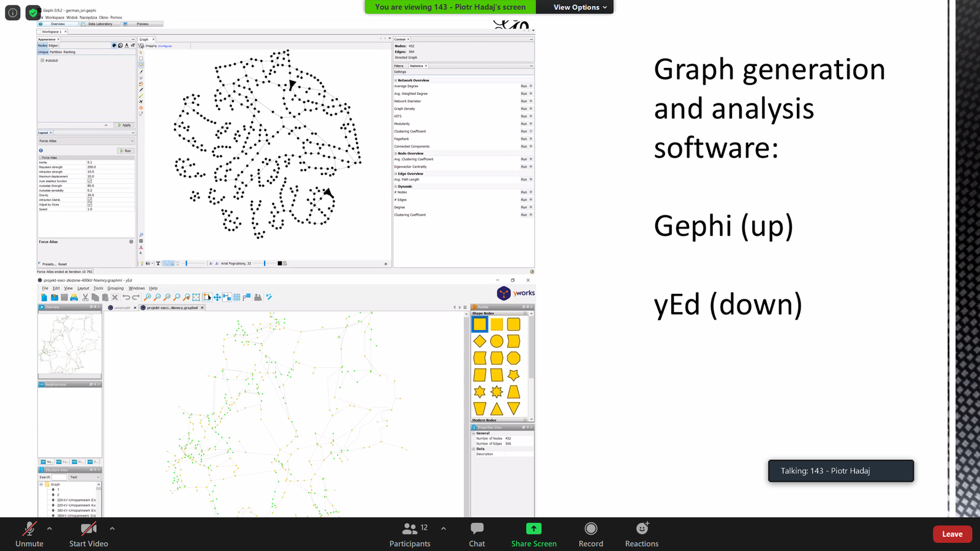Image resolution: width=980 pixels, height=551 pixels.
Task: Select the star shape in yEd palette
Action: [x=480, y=392]
